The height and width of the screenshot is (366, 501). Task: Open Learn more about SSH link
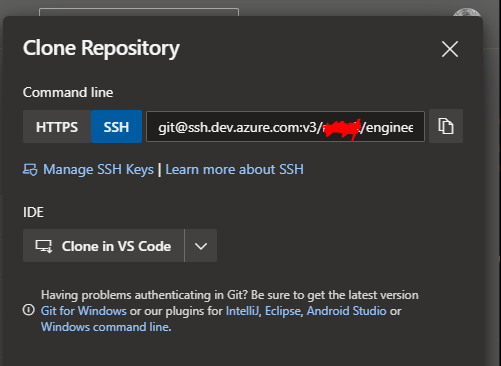pyautogui.click(x=234, y=170)
